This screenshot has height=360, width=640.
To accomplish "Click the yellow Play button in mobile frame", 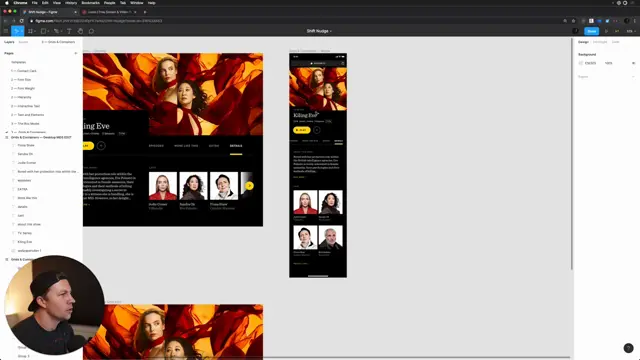I will coord(302,130).
